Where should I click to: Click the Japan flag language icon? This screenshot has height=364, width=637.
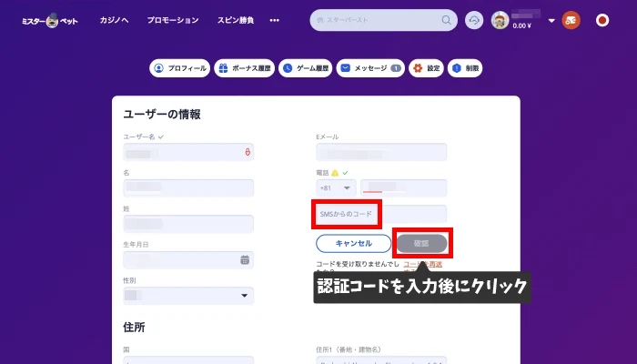tap(602, 20)
